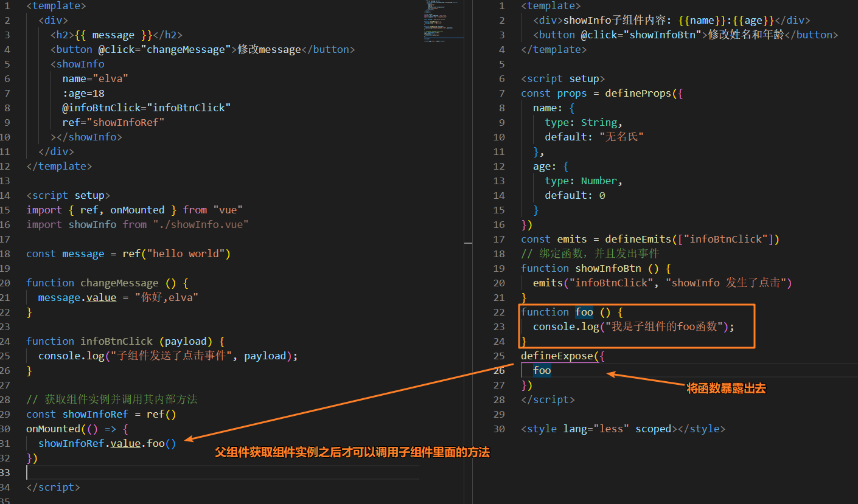Viewport: 858px width, 504px height.
Task: Click the age: { prop definition
Action: pos(551,166)
